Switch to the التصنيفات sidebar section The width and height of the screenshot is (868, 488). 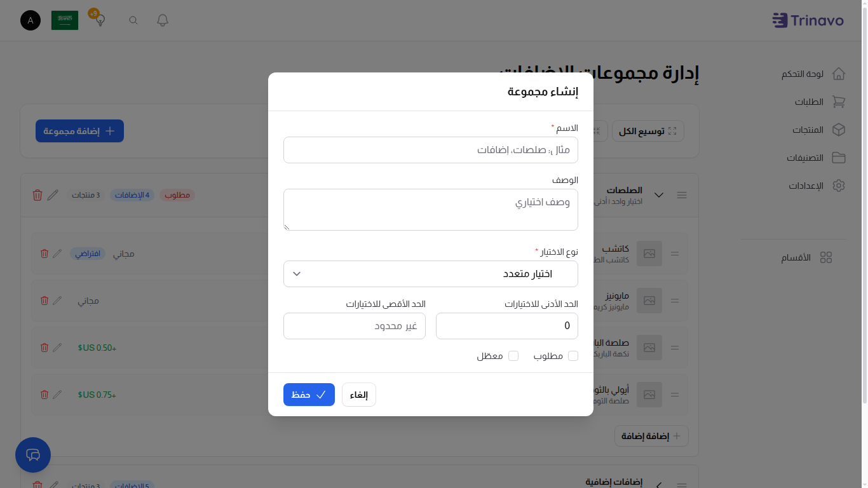point(839,158)
